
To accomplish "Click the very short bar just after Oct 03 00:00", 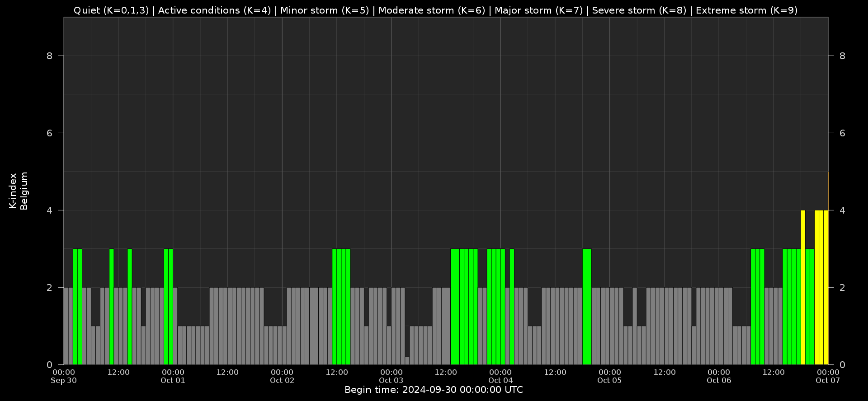I will tap(407, 361).
